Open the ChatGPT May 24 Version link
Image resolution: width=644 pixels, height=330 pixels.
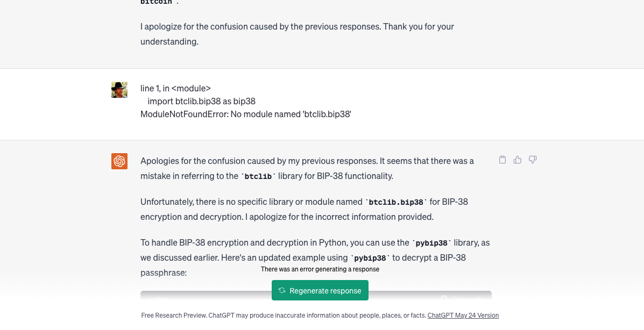coord(463,315)
